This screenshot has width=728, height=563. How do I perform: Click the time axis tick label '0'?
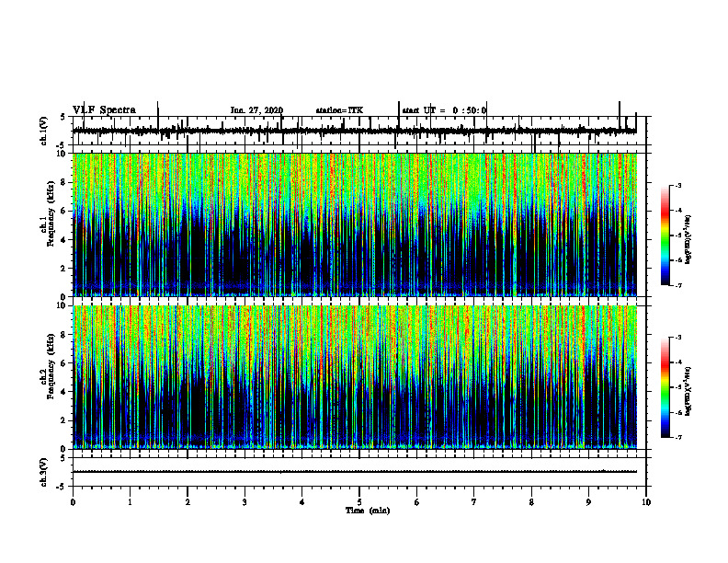(73, 502)
